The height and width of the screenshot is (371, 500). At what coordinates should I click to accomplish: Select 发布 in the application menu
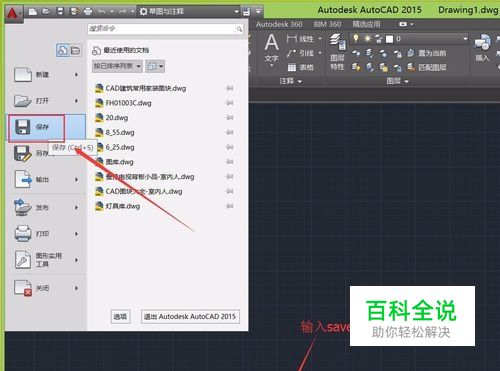tap(45, 207)
